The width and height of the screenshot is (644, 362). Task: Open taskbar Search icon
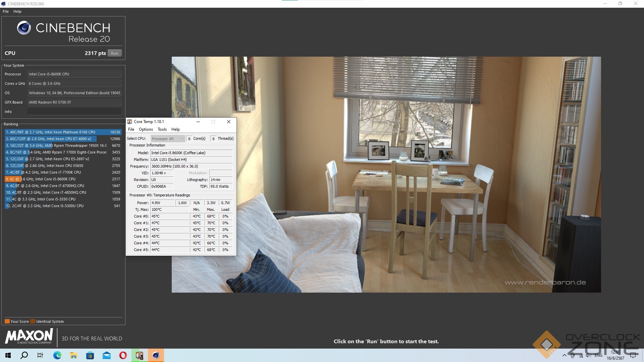[24, 355]
